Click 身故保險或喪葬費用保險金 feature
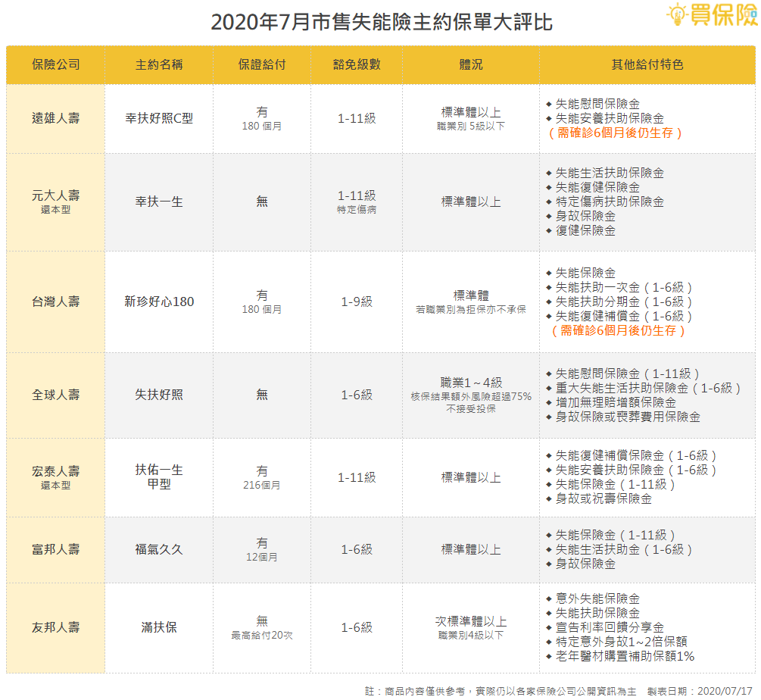The image size is (761, 700). (x=628, y=417)
